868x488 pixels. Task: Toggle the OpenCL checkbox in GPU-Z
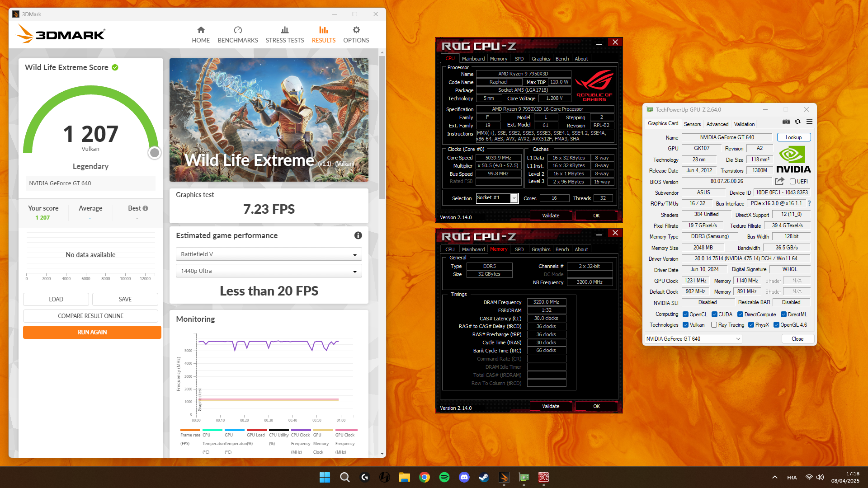[x=685, y=314]
